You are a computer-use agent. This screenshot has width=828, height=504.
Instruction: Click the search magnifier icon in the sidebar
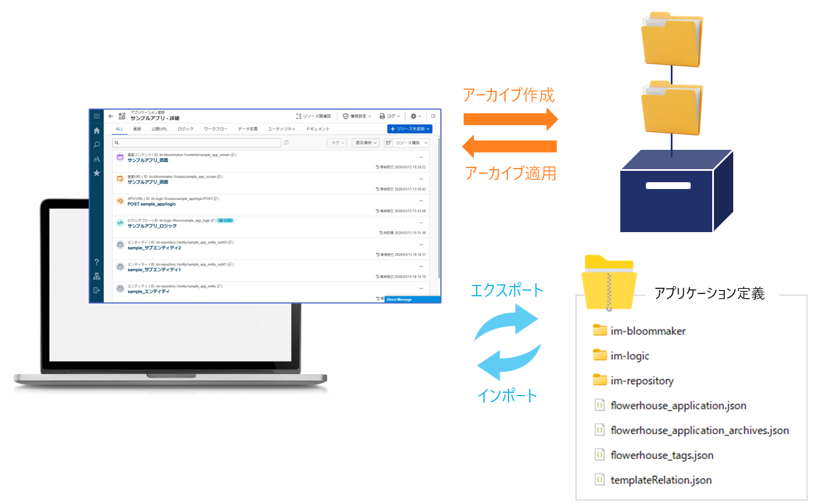pyautogui.click(x=96, y=145)
